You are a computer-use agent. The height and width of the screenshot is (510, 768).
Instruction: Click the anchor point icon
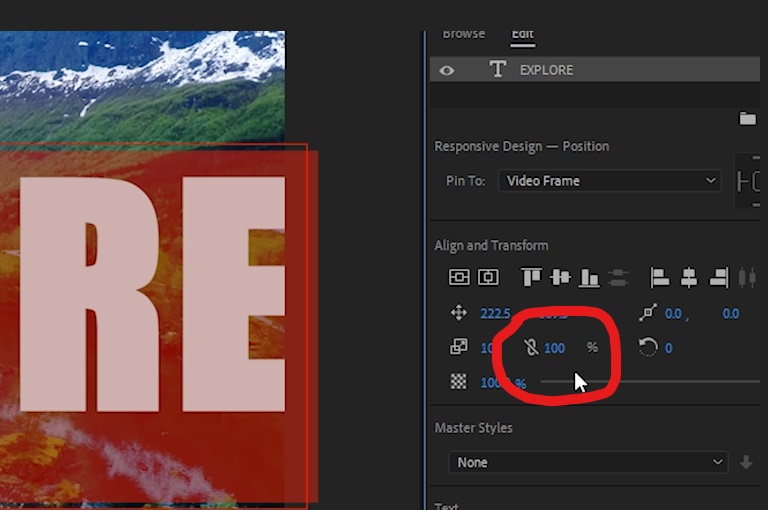pyautogui.click(x=648, y=313)
